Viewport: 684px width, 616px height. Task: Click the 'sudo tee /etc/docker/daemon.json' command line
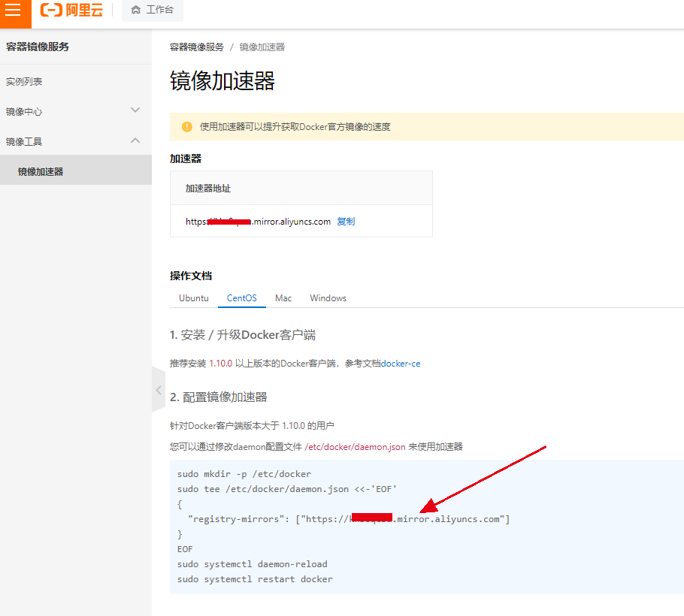click(286, 489)
